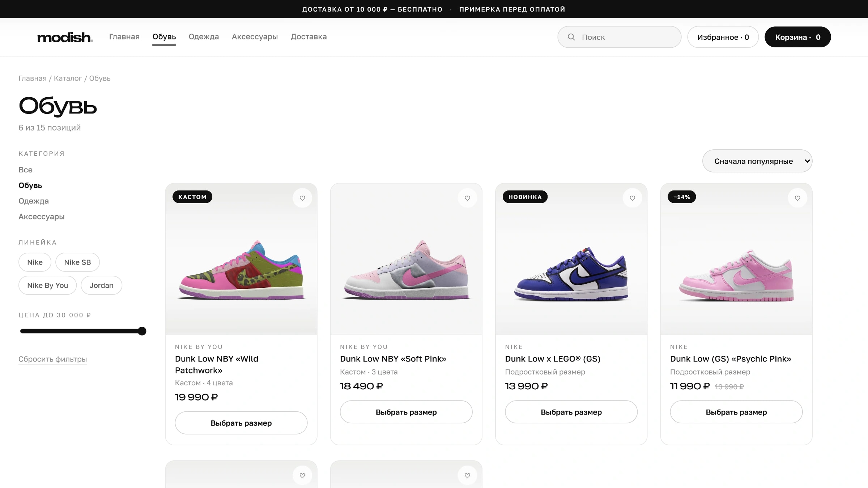
Task: Click 'Выбрать размер' under LEGO Dunk
Action: [x=571, y=412]
